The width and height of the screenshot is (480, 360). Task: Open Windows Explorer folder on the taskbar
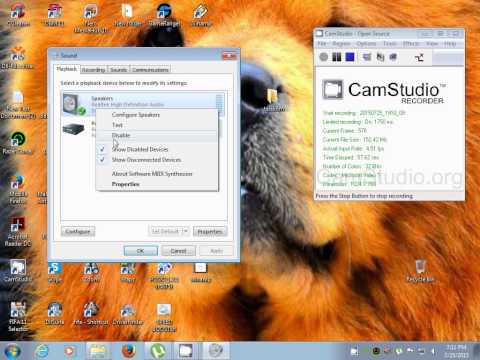[97, 351]
